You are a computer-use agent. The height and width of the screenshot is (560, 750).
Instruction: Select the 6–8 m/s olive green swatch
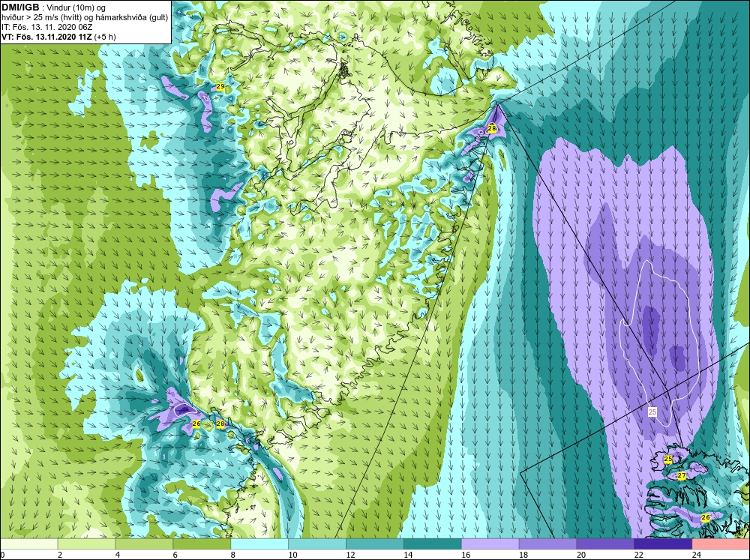pos(202,544)
